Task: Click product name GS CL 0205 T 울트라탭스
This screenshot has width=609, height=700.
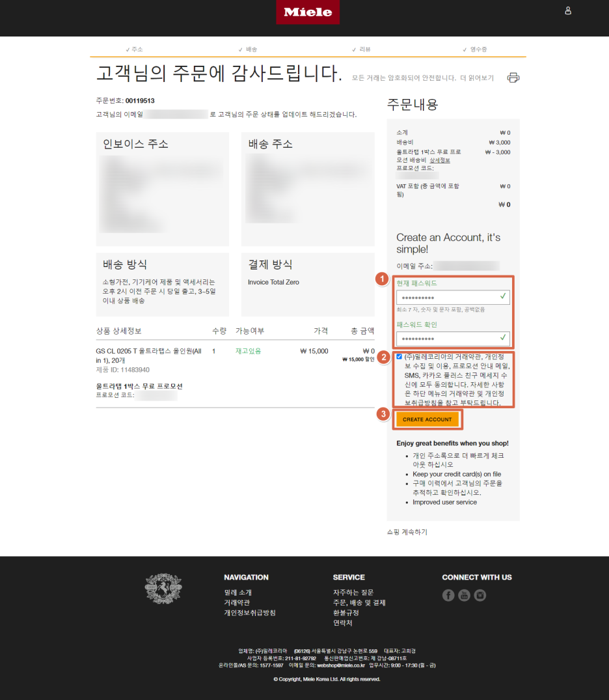Action: 148,356
